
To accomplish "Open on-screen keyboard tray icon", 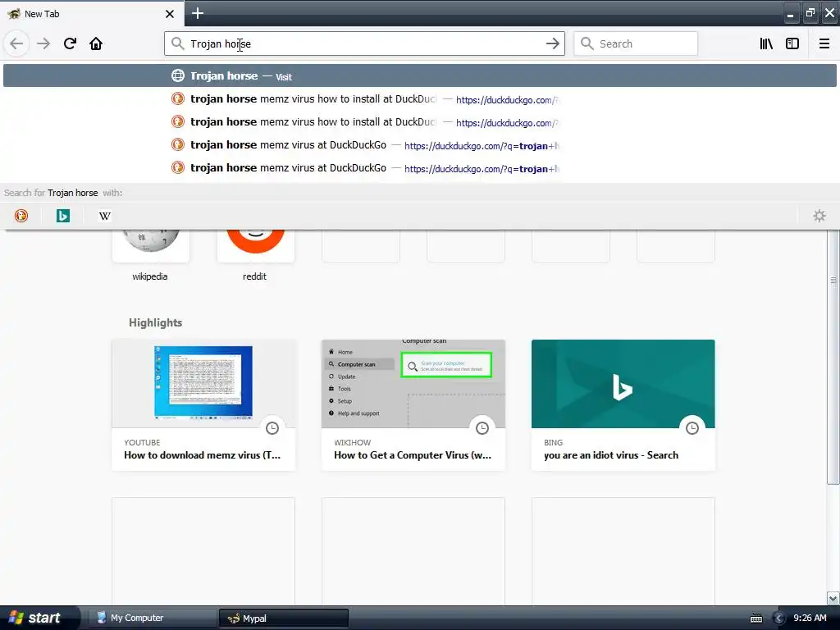I will [x=756, y=619].
